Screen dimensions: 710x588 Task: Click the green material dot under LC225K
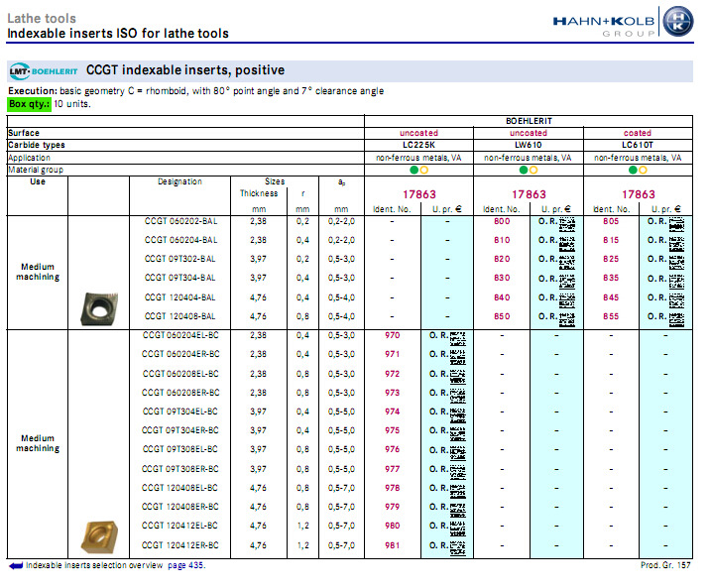(414, 170)
